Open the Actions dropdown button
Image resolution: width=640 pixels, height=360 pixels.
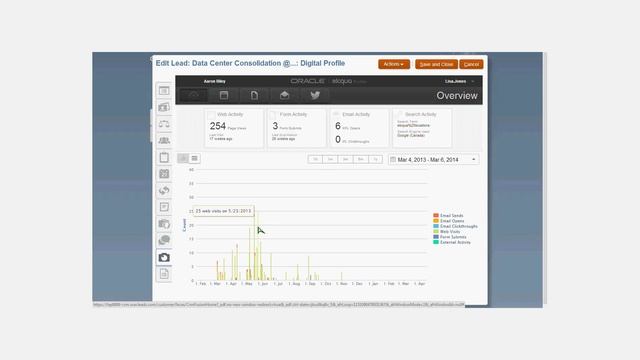click(x=393, y=64)
